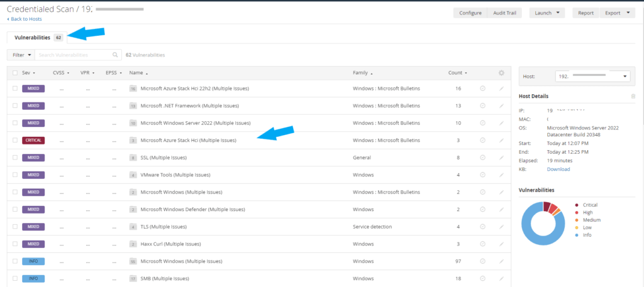
Task: Sort by the Family column header
Action: 363,73
